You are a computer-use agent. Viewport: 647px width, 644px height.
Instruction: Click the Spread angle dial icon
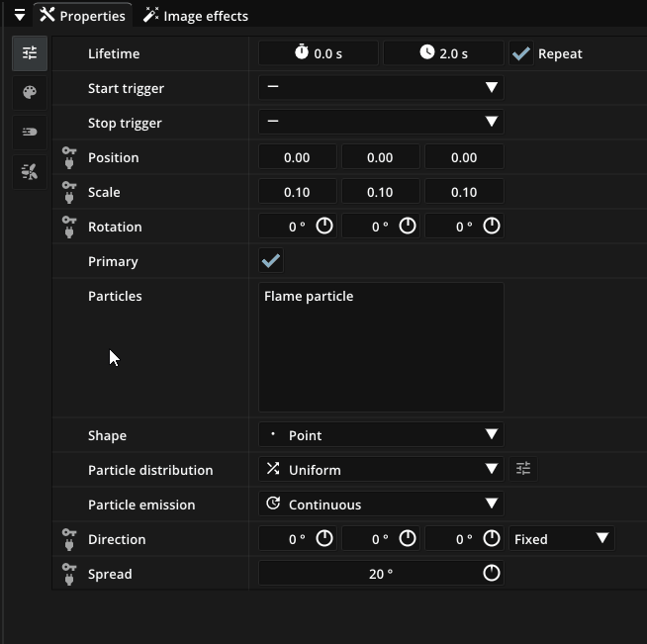pyautogui.click(x=492, y=573)
